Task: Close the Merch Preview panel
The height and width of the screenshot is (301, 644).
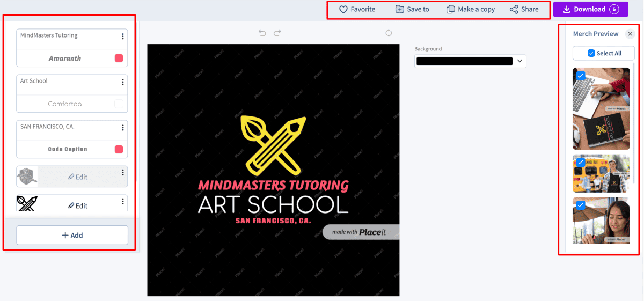Action: click(630, 34)
